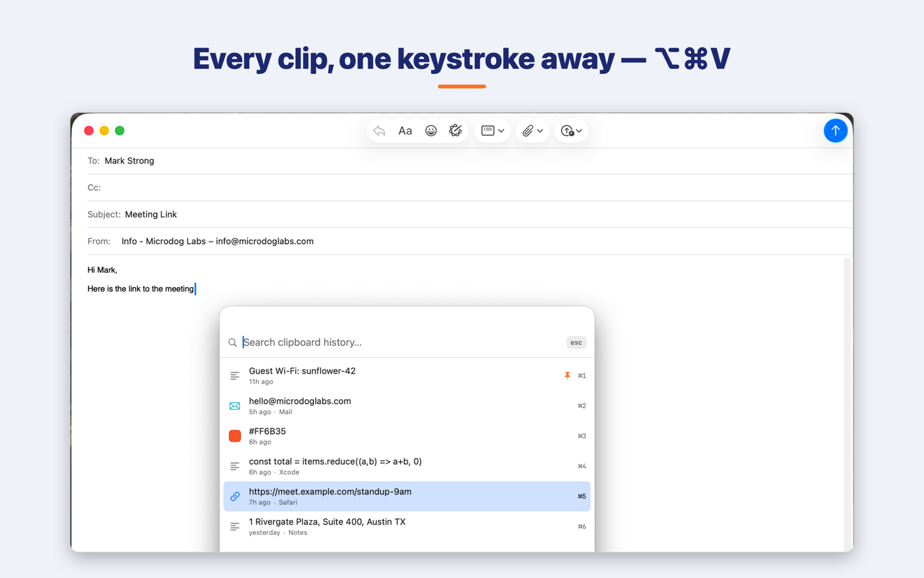
Task: Click the orange pin on Guest Wi-Fi clip
Action: (567, 376)
